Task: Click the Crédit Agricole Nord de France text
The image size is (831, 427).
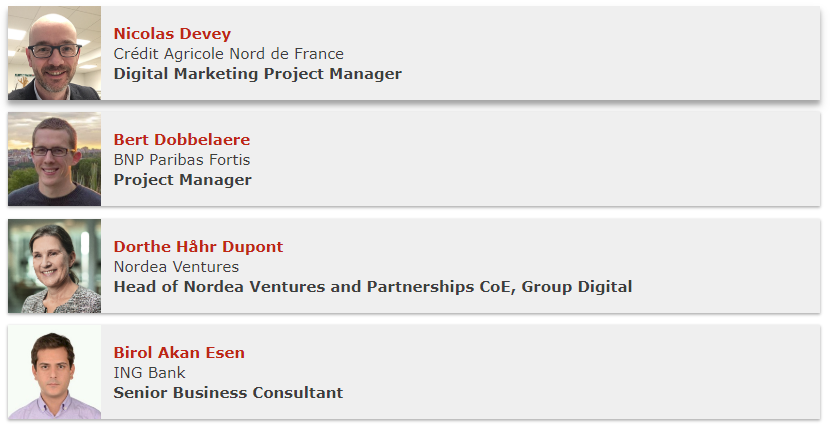Action: pyautogui.click(x=228, y=54)
